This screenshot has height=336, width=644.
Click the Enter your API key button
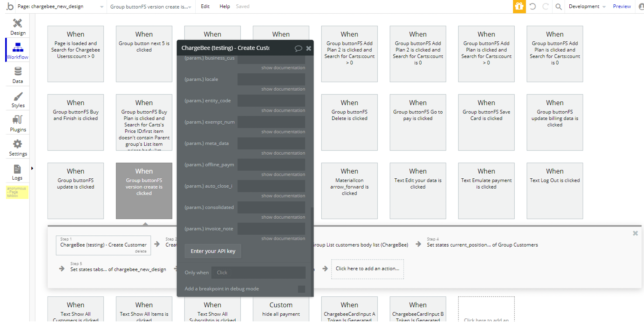[x=213, y=251]
